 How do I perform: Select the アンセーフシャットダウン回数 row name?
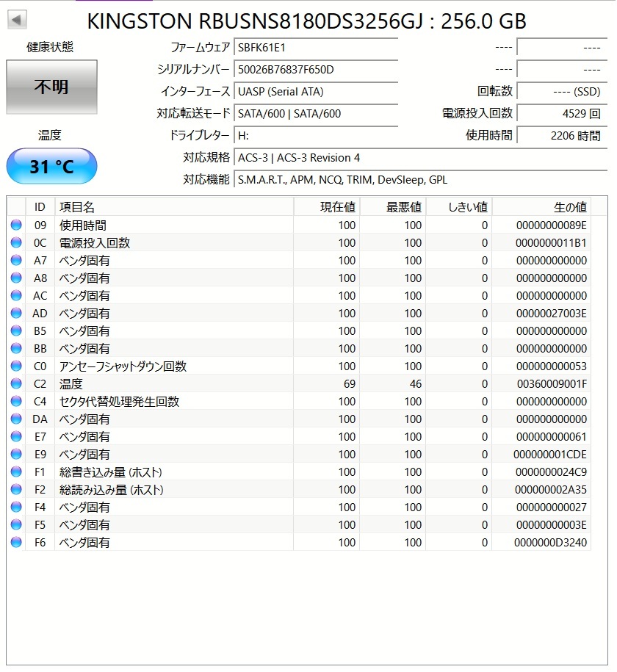pos(123,366)
